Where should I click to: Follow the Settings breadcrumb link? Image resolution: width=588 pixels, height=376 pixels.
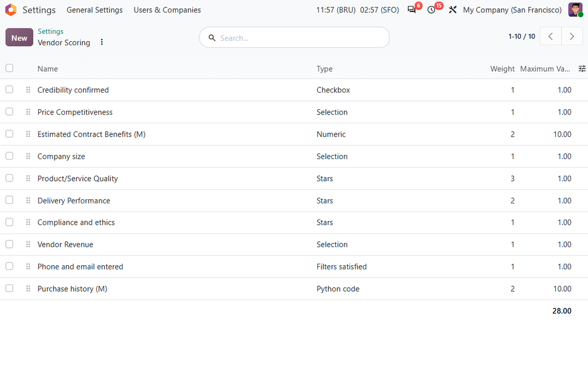pos(50,32)
